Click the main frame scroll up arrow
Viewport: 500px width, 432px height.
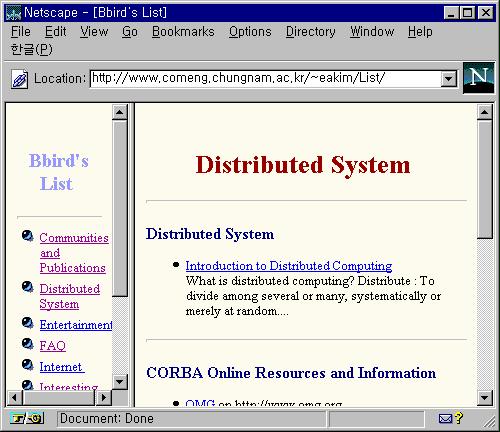[x=485, y=112]
